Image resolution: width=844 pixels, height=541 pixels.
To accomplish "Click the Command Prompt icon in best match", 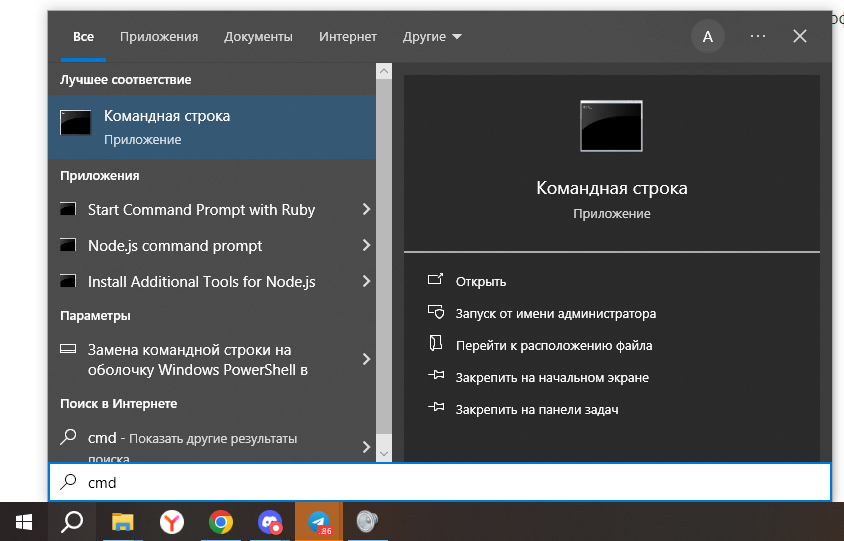I will [x=75, y=123].
